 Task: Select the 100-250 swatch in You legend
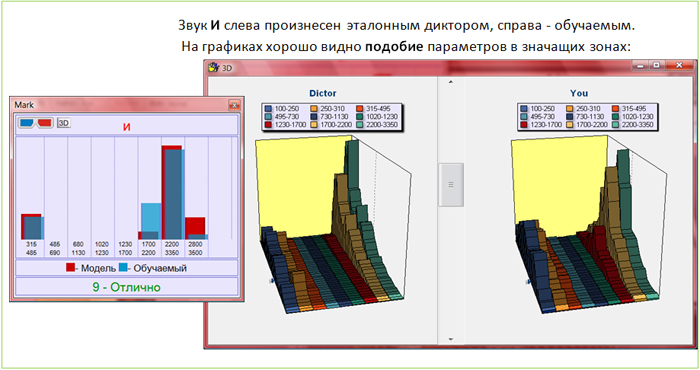[x=524, y=108]
